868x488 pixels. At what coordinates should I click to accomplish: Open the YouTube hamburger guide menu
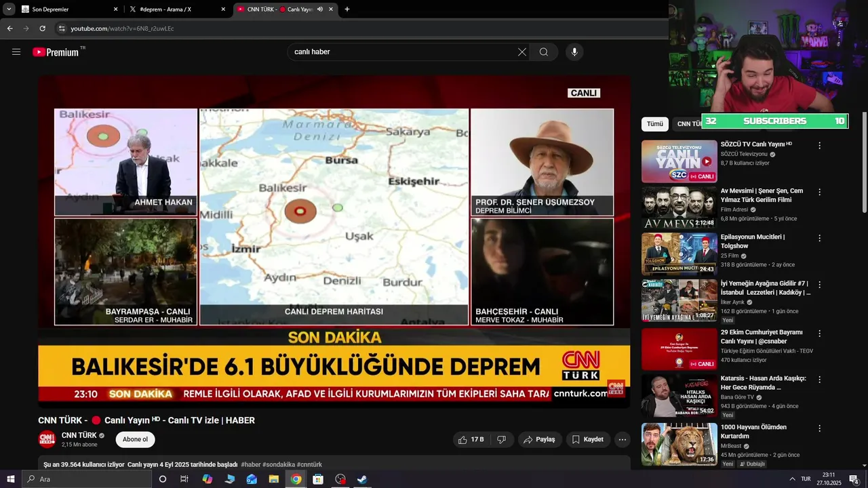[x=16, y=52]
